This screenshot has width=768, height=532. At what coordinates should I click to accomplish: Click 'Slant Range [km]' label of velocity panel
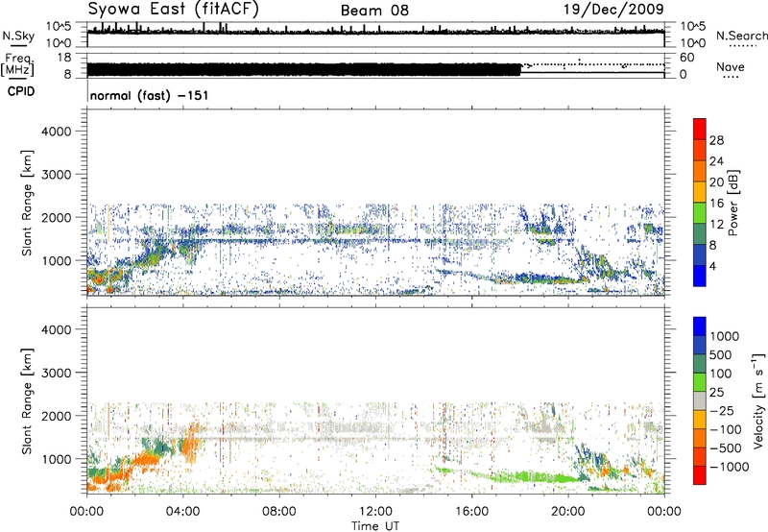click(x=27, y=401)
